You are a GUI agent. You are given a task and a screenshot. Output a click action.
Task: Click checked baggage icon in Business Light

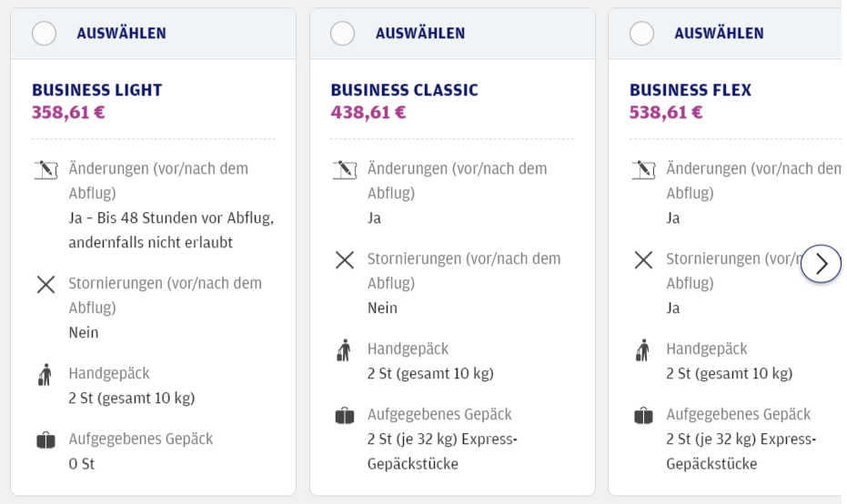45,440
